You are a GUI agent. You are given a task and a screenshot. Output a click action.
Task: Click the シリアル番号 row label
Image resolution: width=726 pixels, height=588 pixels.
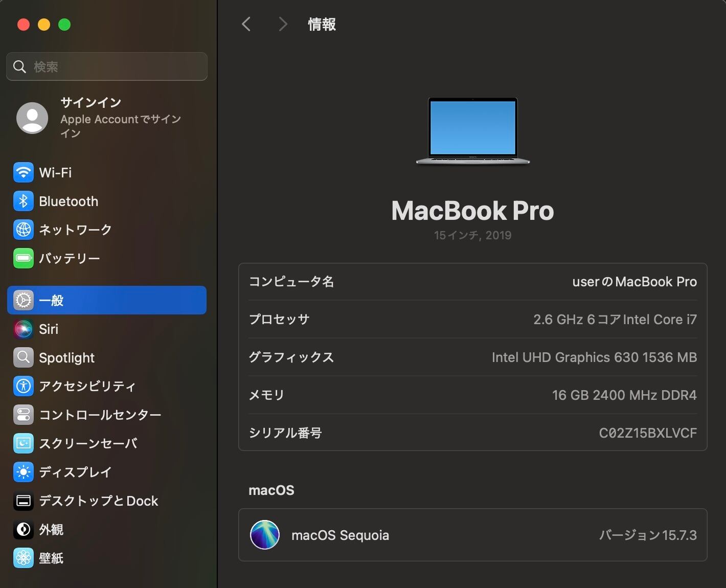coord(285,433)
